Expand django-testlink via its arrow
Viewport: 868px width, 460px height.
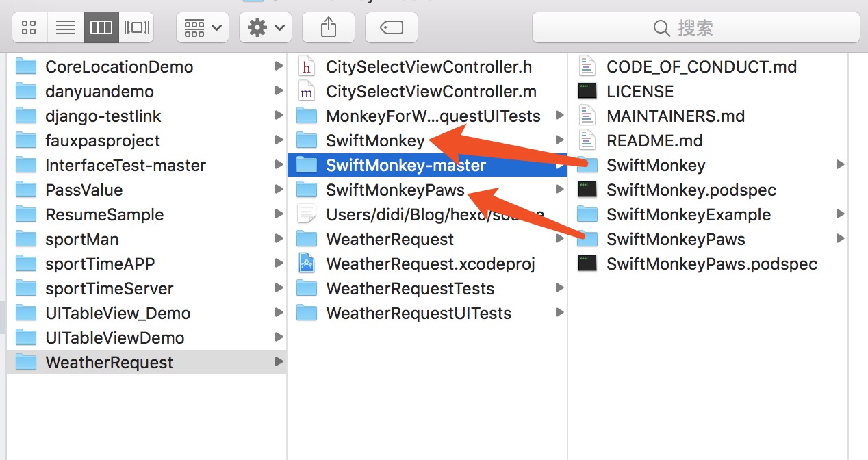[x=278, y=116]
